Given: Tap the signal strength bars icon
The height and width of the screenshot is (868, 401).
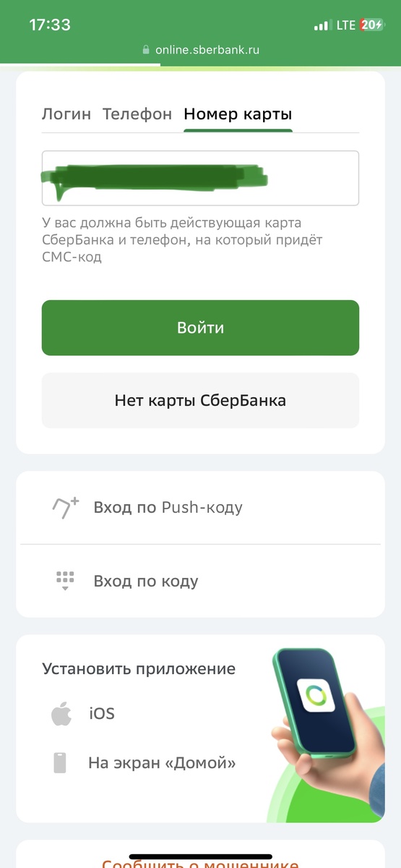Looking at the screenshot, I should [322, 26].
